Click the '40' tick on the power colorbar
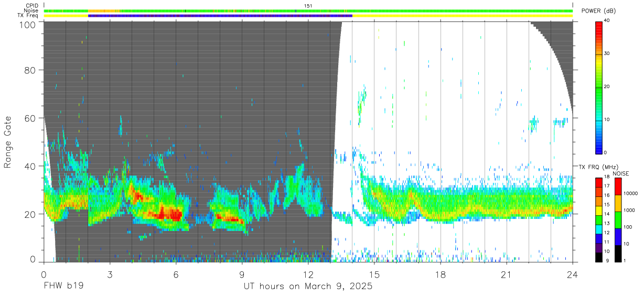644x297 pixels. [608, 21]
